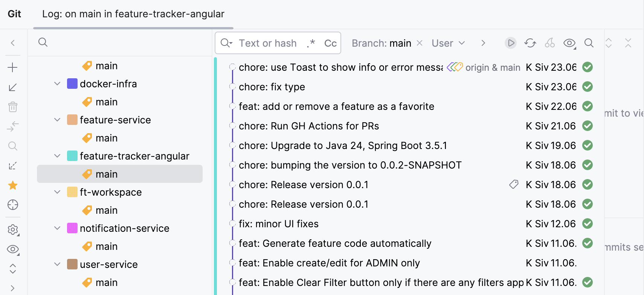This screenshot has width=644, height=295.
Task: Click the crosshair navigate-to-head icon
Action: [x=12, y=205]
